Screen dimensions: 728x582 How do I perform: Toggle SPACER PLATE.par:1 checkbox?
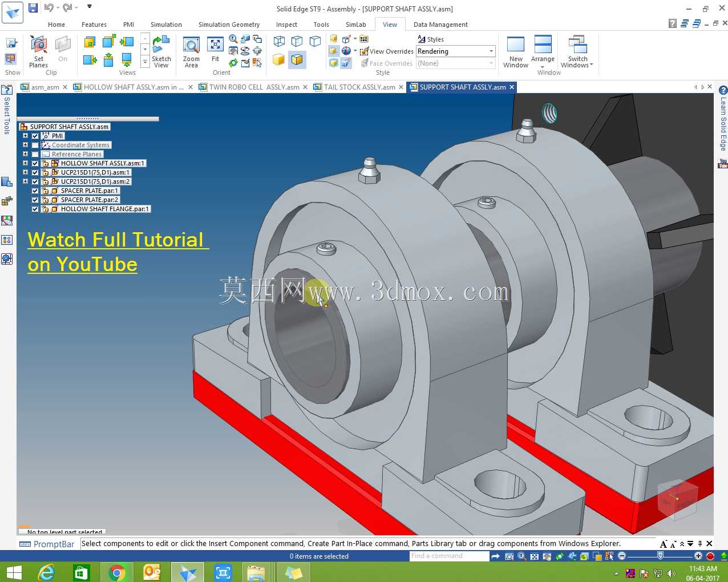coord(35,191)
